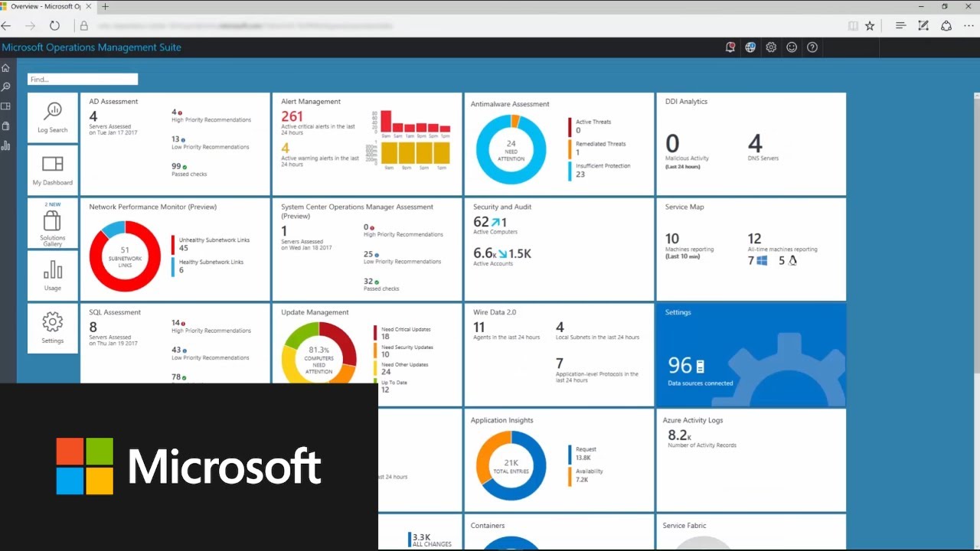Open settings gear in header bar

click(x=771, y=47)
